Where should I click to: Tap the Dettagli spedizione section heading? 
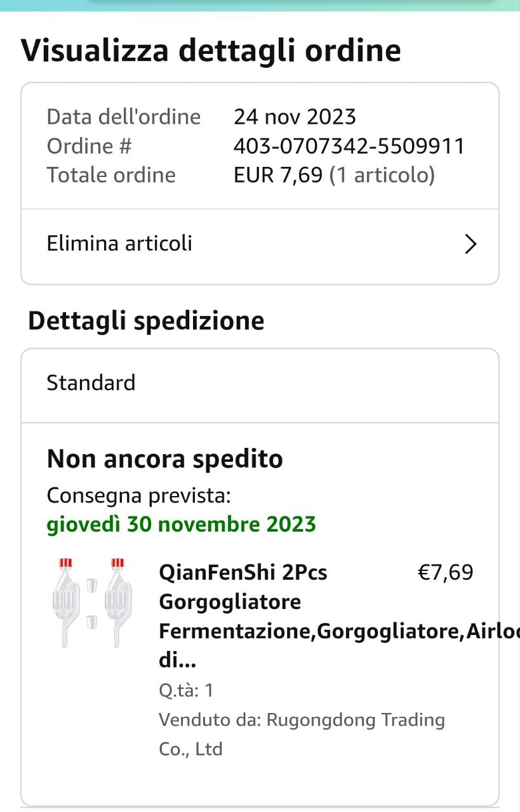[146, 321]
